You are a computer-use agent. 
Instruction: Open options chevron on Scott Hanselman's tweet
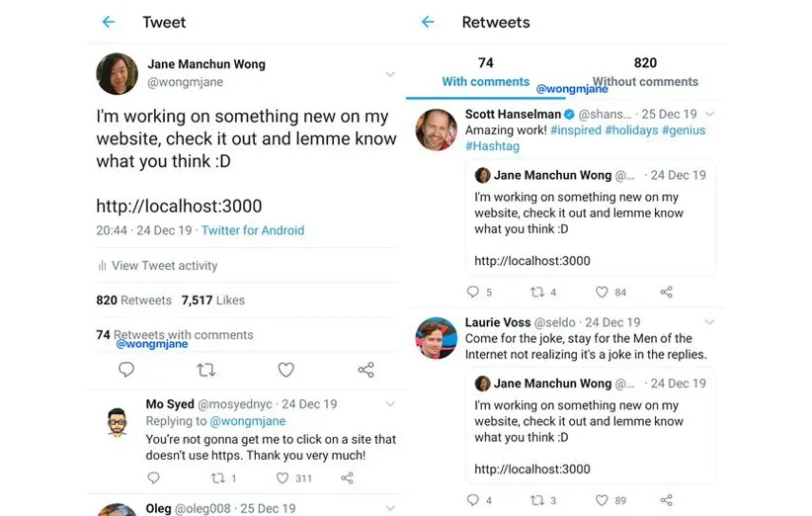[709, 115]
